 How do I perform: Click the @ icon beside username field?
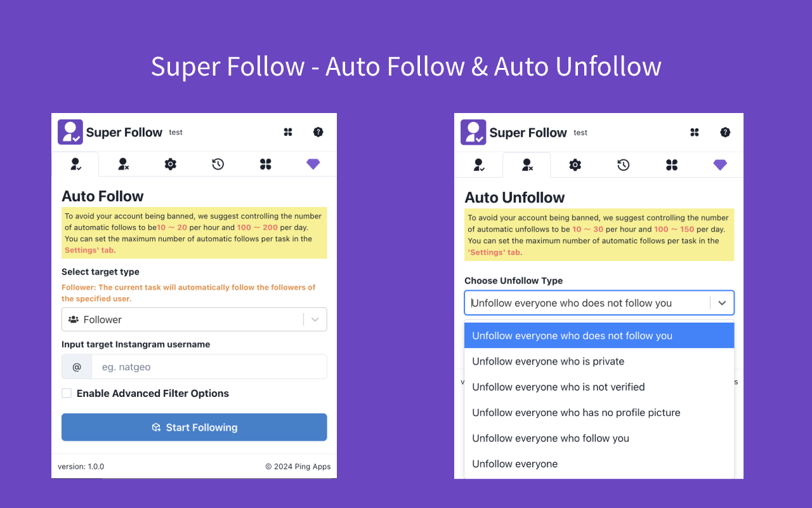(x=77, y=366)
